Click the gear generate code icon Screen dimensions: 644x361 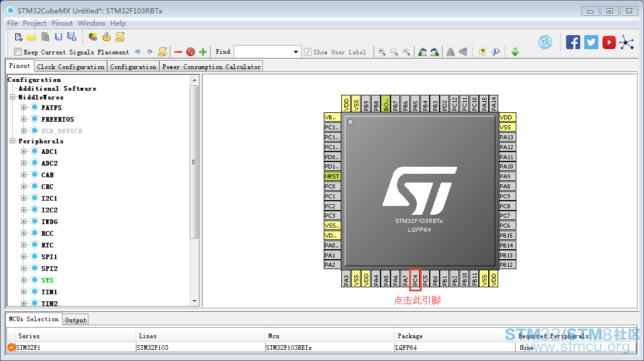(x=107, y=37)
